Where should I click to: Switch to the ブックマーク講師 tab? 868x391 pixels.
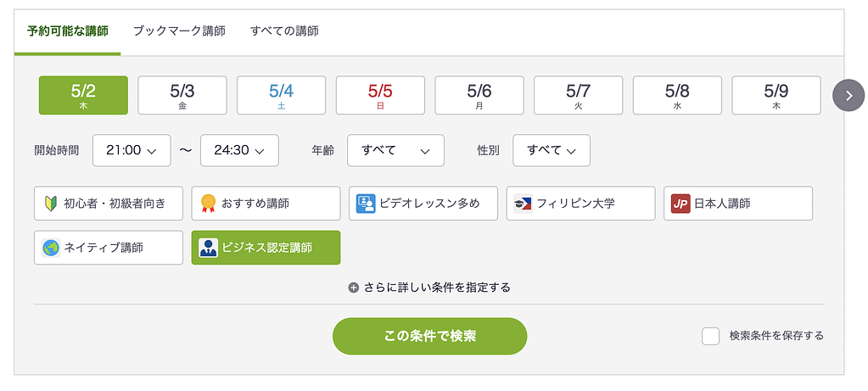click(x=179, y=31)
